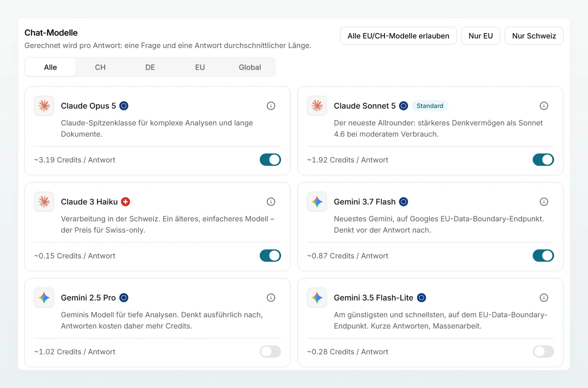Click the 'Geminis Modell für tiefe Analysen' description
This screenshot has height=388, width=588.
point(162,320)
